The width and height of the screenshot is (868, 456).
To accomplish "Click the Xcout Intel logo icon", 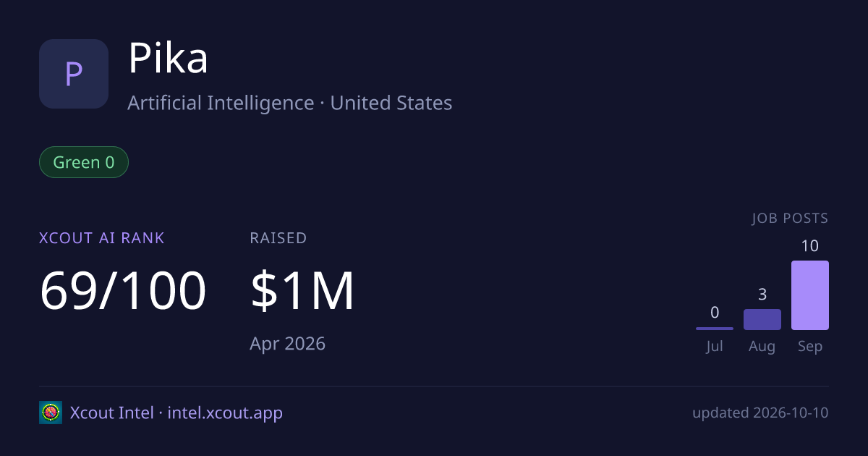I will point(51,413).
